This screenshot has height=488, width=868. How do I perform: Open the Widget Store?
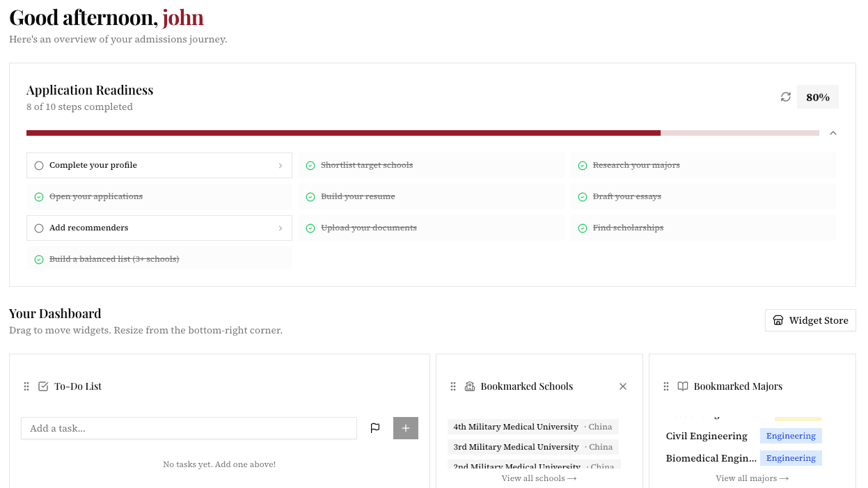point(810,320)
